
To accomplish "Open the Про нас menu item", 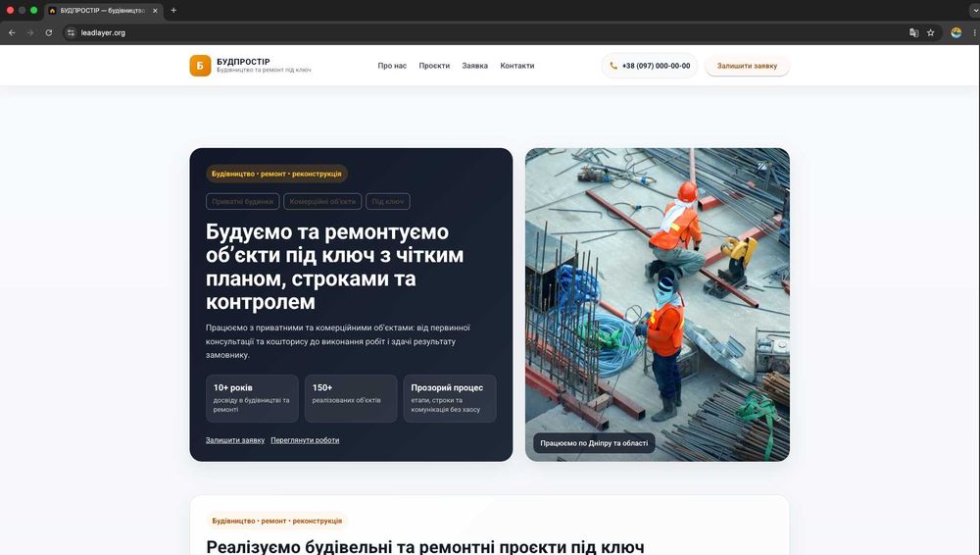I will click(x=392, y=66).
